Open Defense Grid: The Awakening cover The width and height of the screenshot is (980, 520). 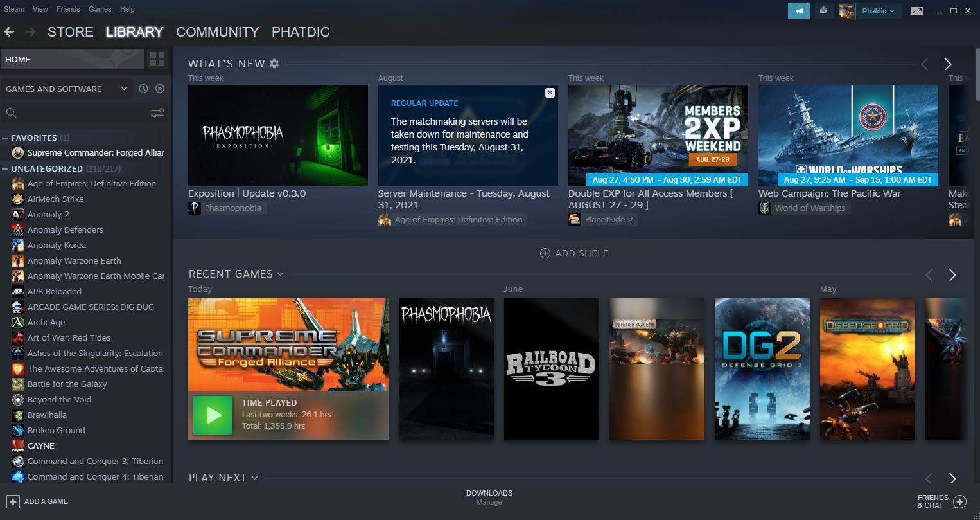pos(868,369)
